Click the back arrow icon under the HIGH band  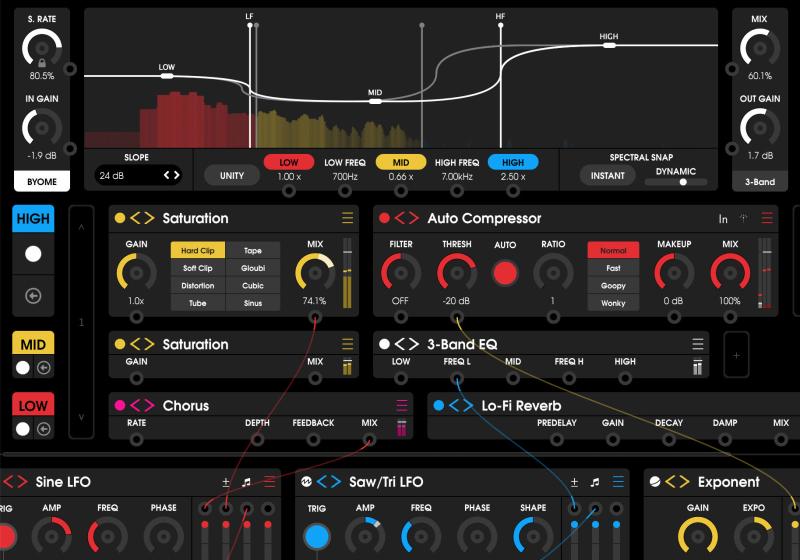[33, 296]
